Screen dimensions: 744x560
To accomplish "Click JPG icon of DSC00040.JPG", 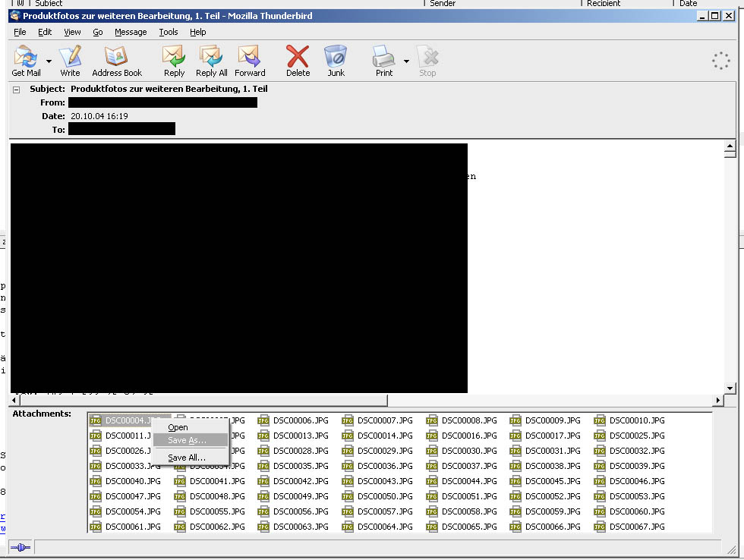I will [96, 481].
